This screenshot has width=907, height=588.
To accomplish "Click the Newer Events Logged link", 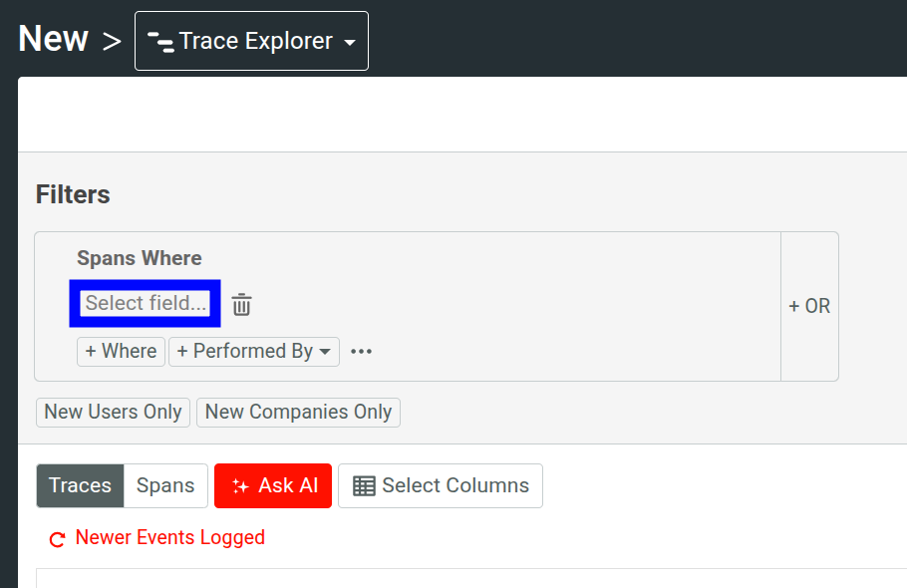I will 169,538.
